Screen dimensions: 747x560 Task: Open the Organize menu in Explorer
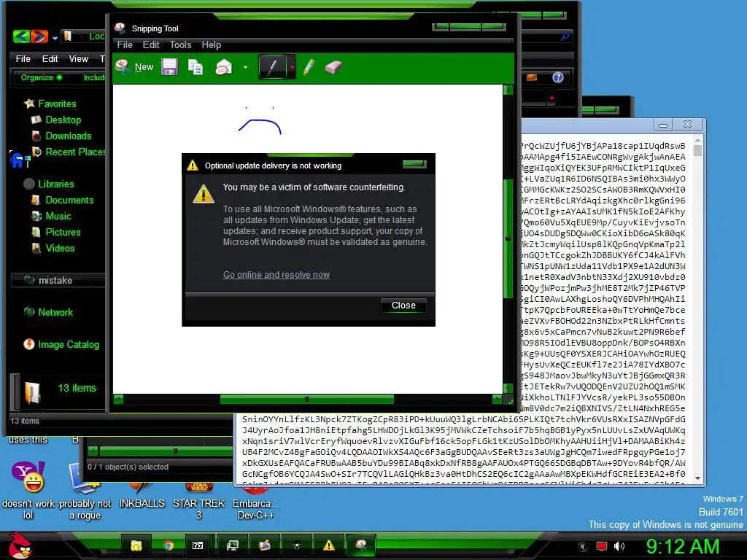click(x=41, y=77)
